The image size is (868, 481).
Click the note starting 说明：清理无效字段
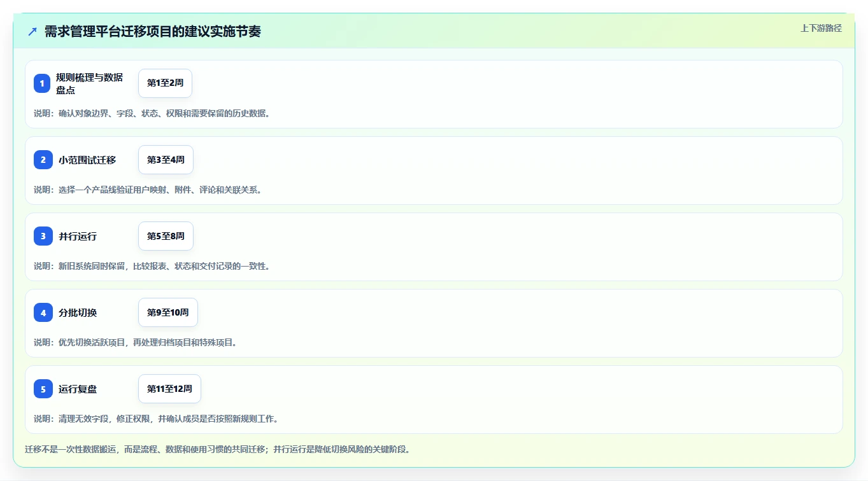click(156, 419)
